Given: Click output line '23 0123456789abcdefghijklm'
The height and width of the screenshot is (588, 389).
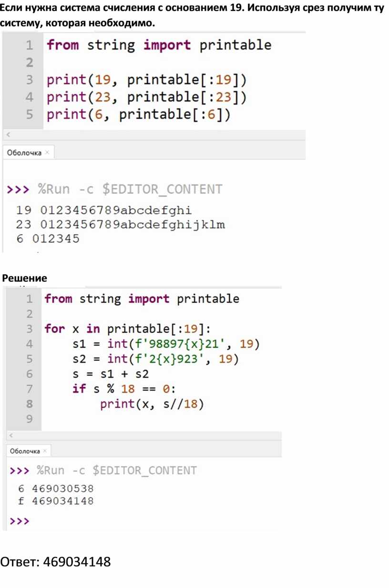Looking at the screenshot, I should (x=120, y=224).
